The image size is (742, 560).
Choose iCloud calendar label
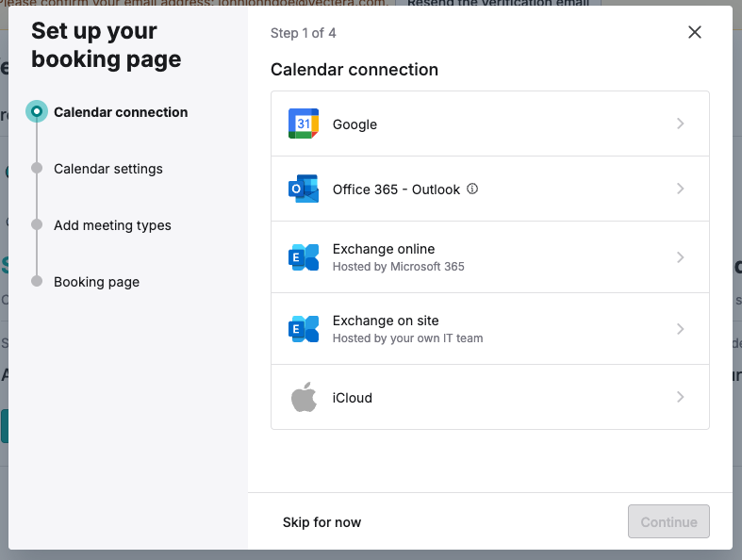pyautogui.click(x=352, y=398)
